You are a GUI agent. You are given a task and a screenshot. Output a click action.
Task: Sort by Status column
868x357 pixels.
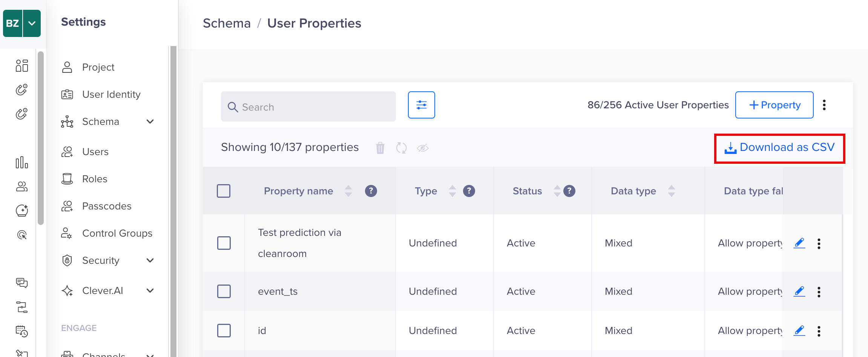(x=557, y=191)
